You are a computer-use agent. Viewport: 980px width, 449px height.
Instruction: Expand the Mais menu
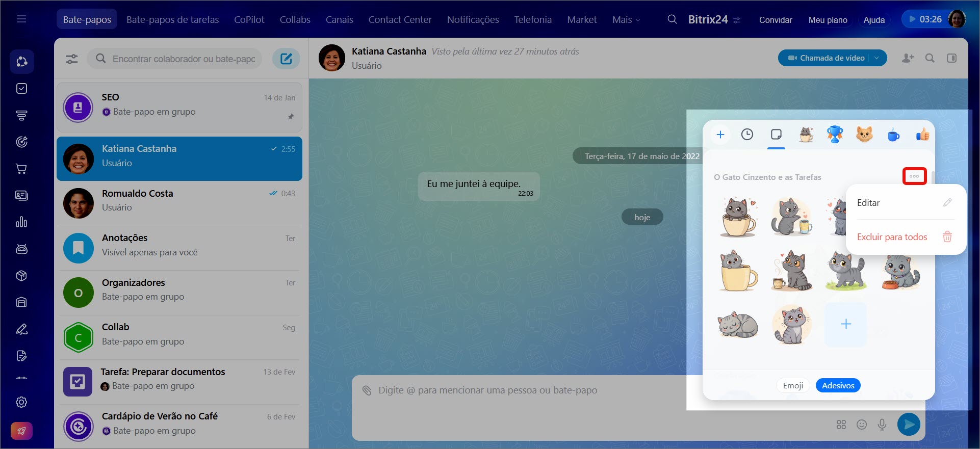pos(626,19)
